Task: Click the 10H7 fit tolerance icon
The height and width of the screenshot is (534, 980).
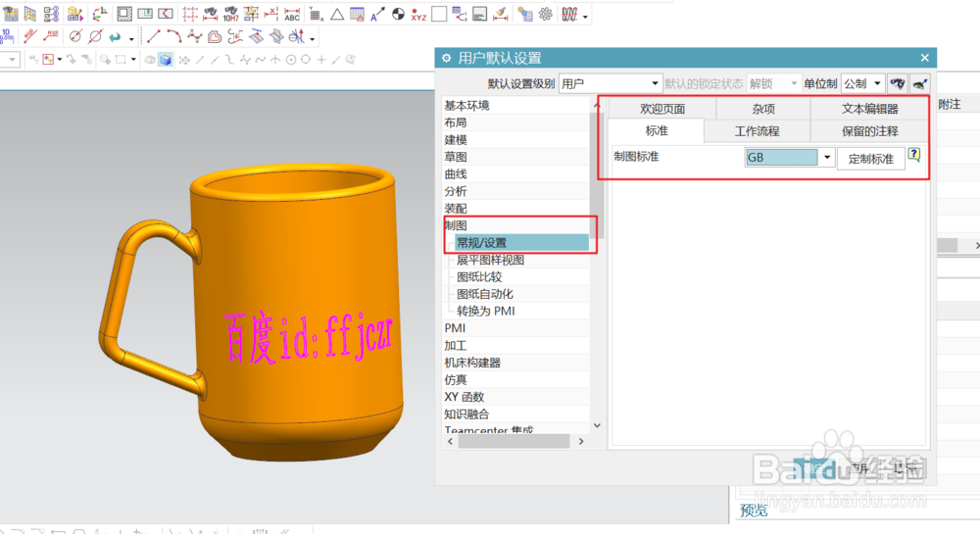Action: click(x=230, y=14)
